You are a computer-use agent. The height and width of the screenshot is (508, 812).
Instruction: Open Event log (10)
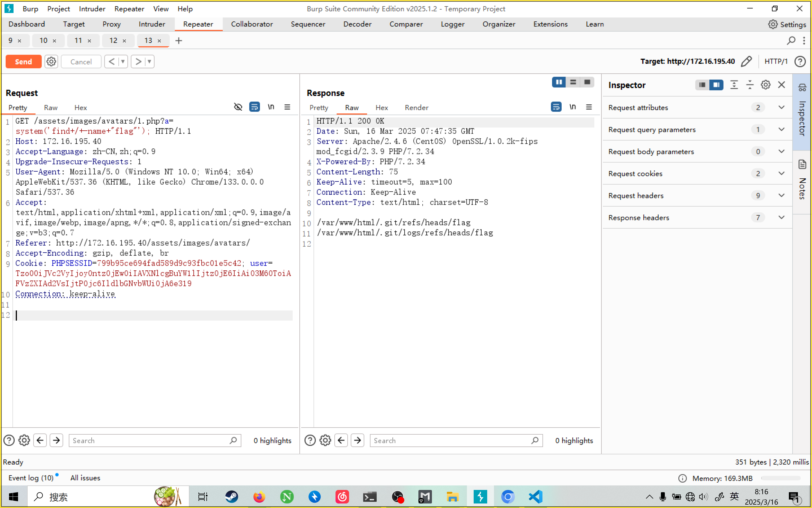(31, 478)
